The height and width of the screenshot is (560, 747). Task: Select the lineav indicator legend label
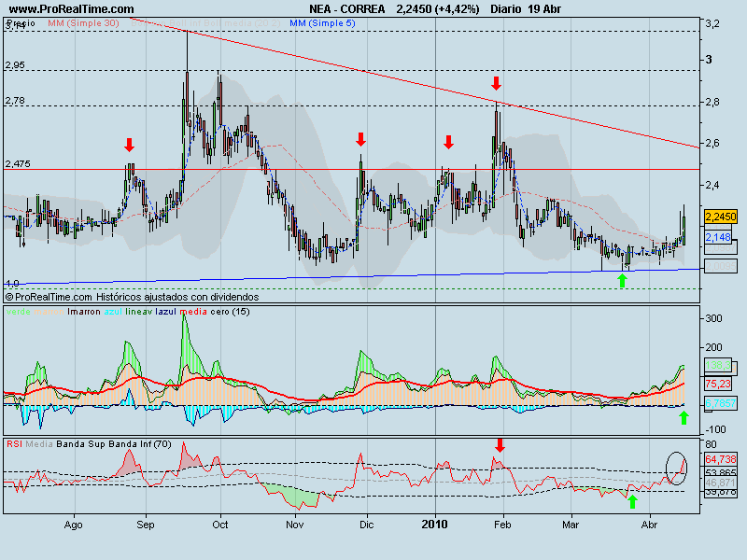click(x=139, y=312)
